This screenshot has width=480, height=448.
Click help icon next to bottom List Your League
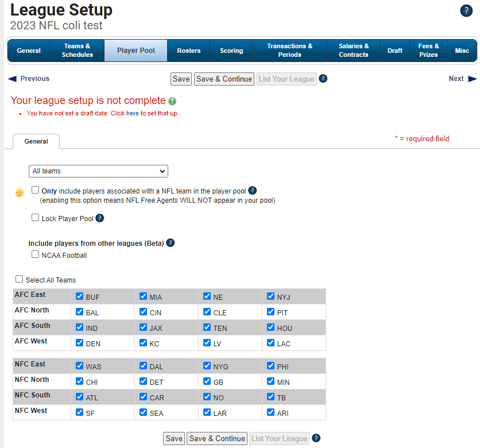tap(316, 438)
